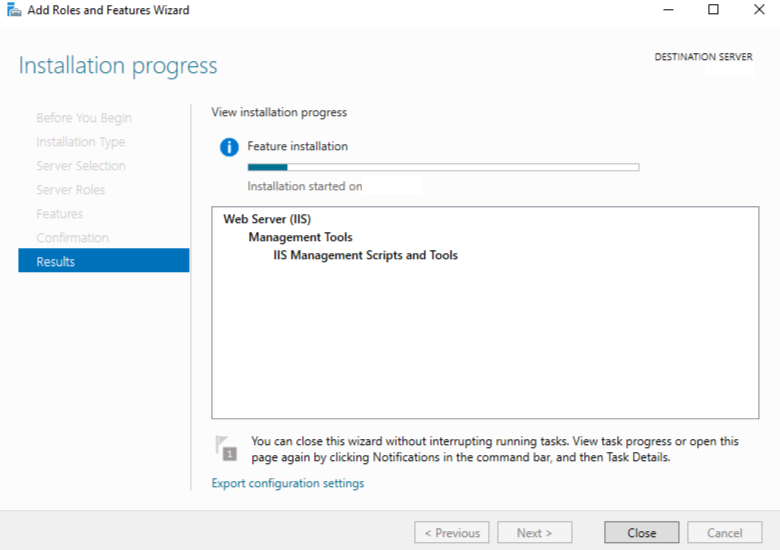Click the notification hint text about closing wizard
Screen dimensions: 780x550
point(494,449)
